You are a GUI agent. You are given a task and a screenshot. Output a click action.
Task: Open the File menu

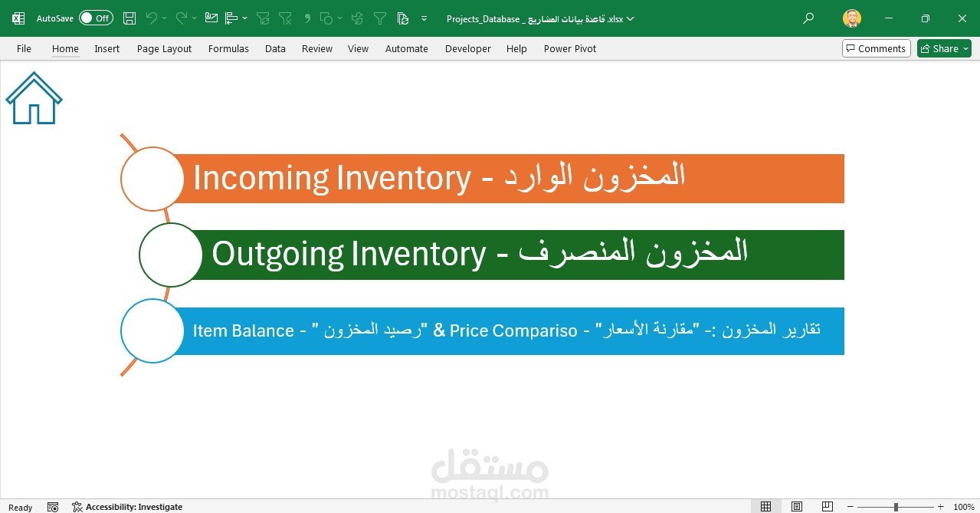click(24, 48)
